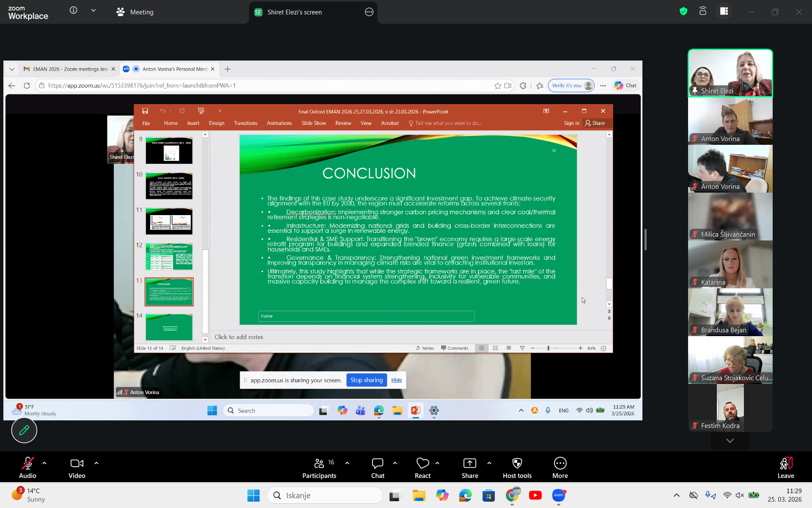Expand more participants chevron below Festim Kodra
Screen dimensions: 812x508
pos(730,441)
